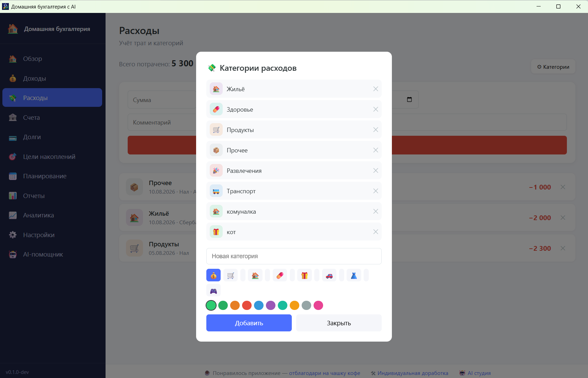Select the blue dress icon in picker
The image size is (588, 378).
point(354,275)
